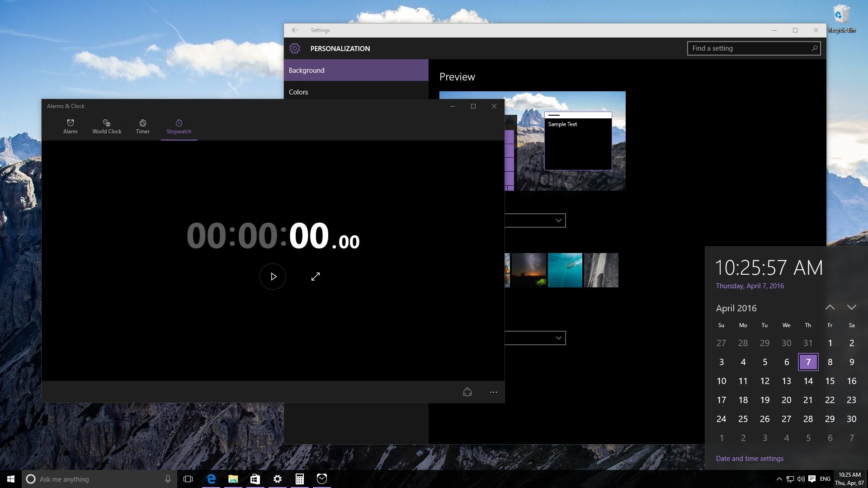The width and height of the screenshot is (868, 488).
Task: Open the Timer tab
Action: [142, 127]
